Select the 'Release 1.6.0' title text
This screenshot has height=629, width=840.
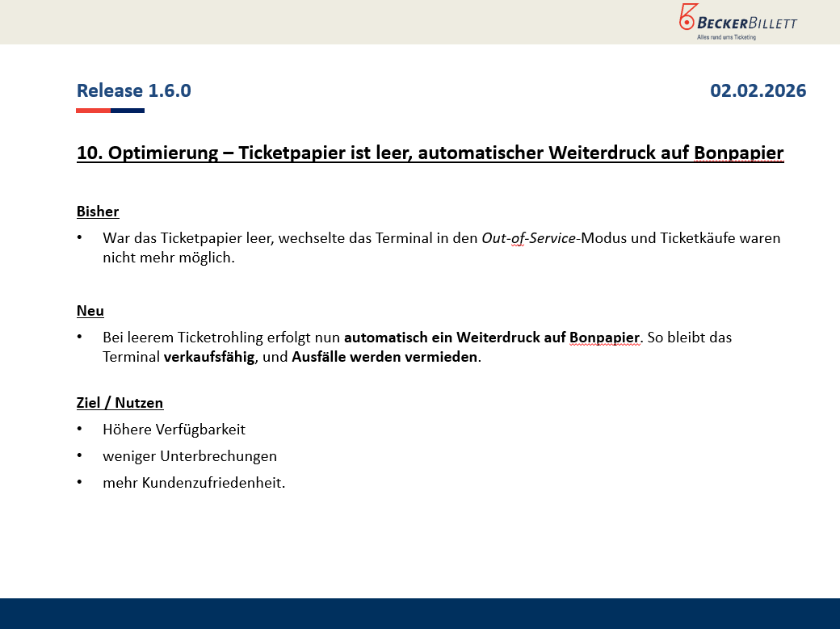coord(134,90)
